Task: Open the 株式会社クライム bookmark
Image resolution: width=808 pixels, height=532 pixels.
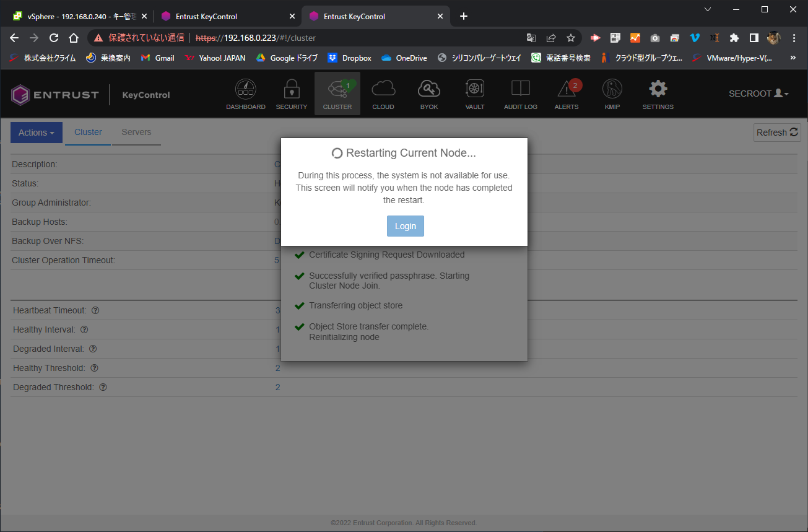Action: point(43,58)
